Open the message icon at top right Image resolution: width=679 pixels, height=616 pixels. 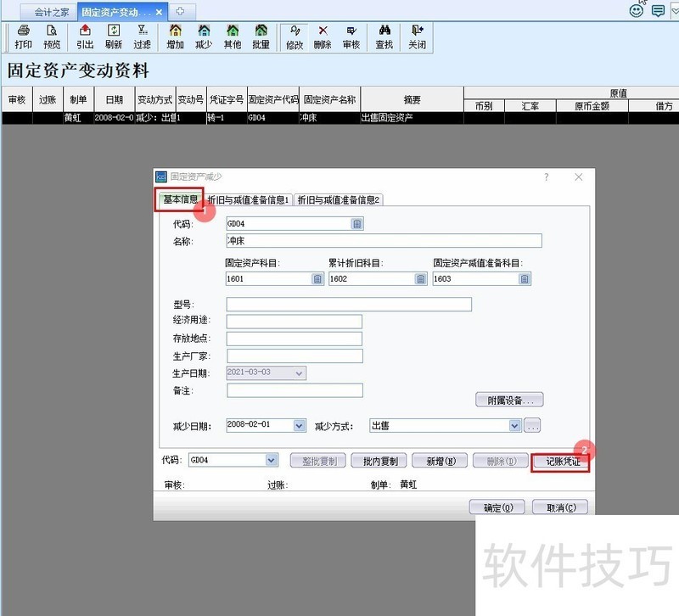click(x=659, y=11)
